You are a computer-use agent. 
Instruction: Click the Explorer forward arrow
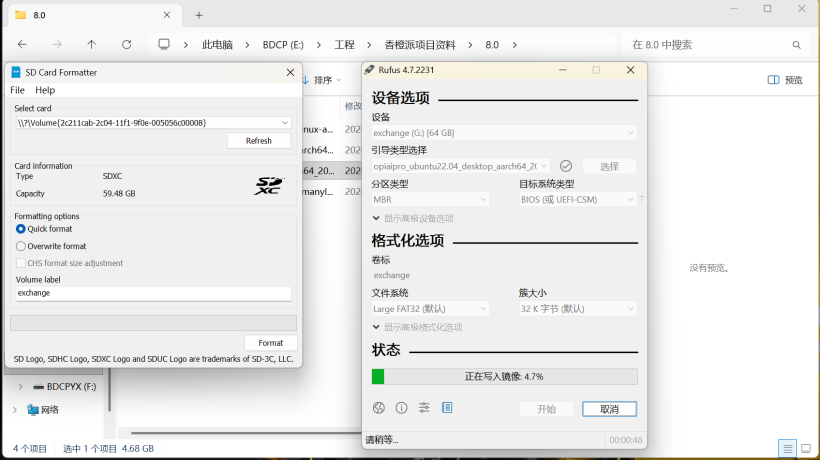pyautogui.click(x=57, y=45)
